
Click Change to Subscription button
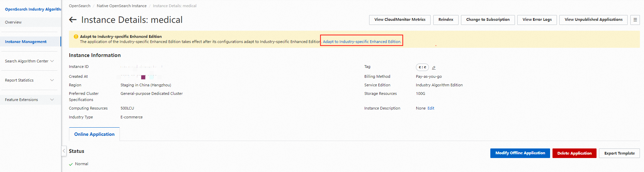click(x=488, y=20)
